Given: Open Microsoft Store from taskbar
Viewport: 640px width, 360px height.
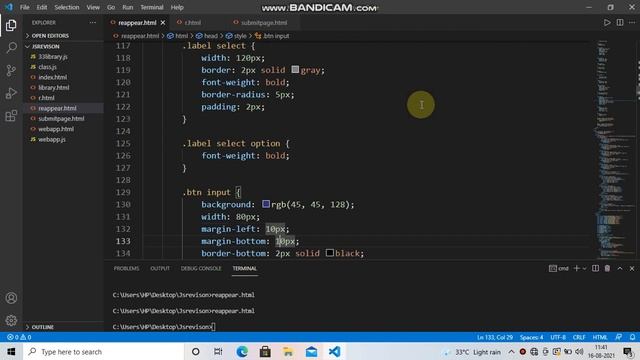Looking at the screenshot, I should click(265, 351).
